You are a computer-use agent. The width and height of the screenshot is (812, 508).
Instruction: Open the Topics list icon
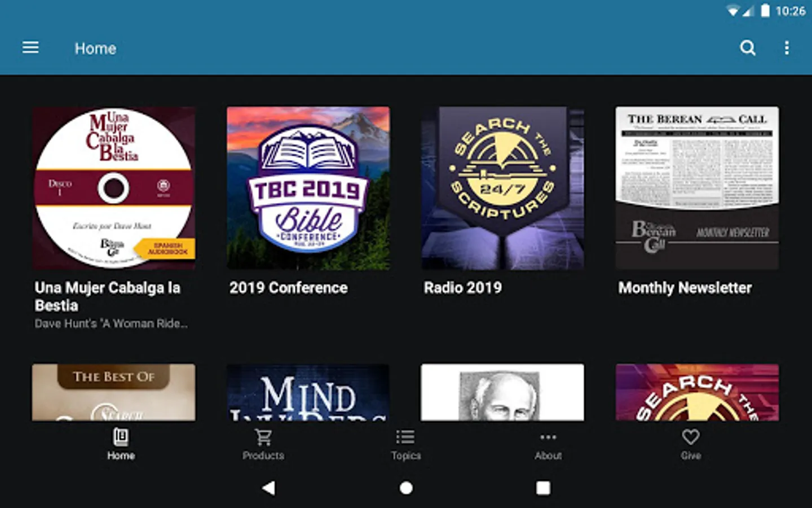[405, 437]
